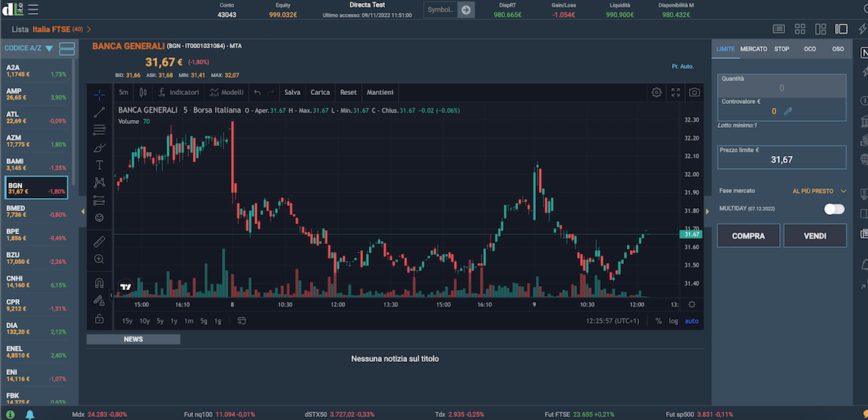Select the trend line drawing tool

click(x=100, y=112)
